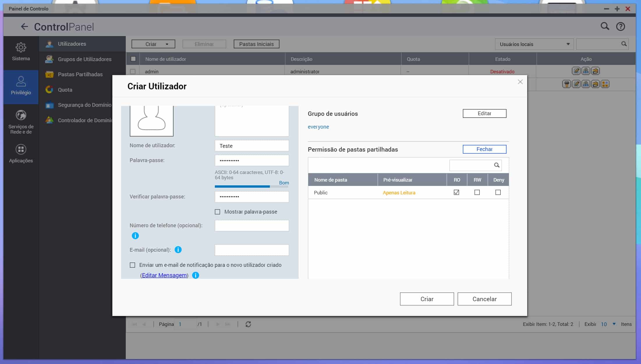Viewport: 641px width, 364px height.
Task: Open Pastas Partilhadas menu item
Action: point(80,74)
